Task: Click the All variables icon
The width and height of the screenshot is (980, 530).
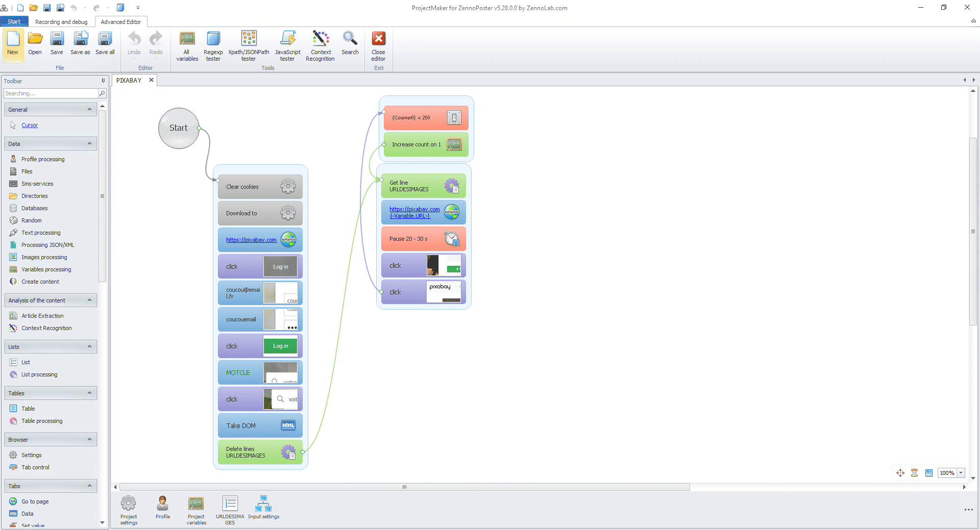Action: tap(187, 45)
